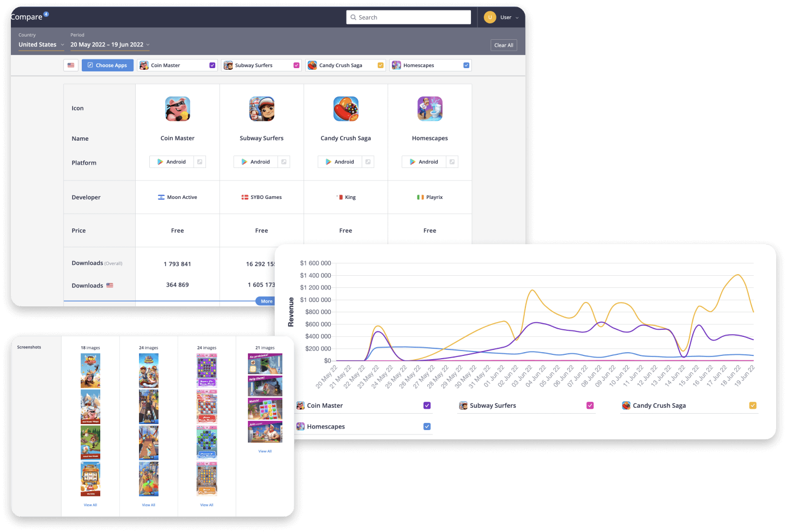Uncheck Coin Master in app selector bar
Viewport: 787px width, 532px height.
coord(213,65)
